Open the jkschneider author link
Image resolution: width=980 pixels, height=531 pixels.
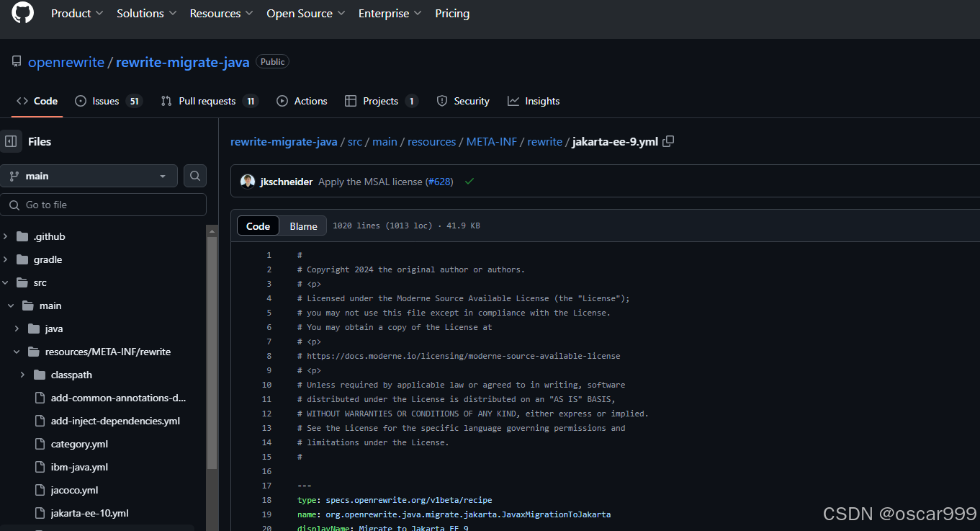(286, 182)
